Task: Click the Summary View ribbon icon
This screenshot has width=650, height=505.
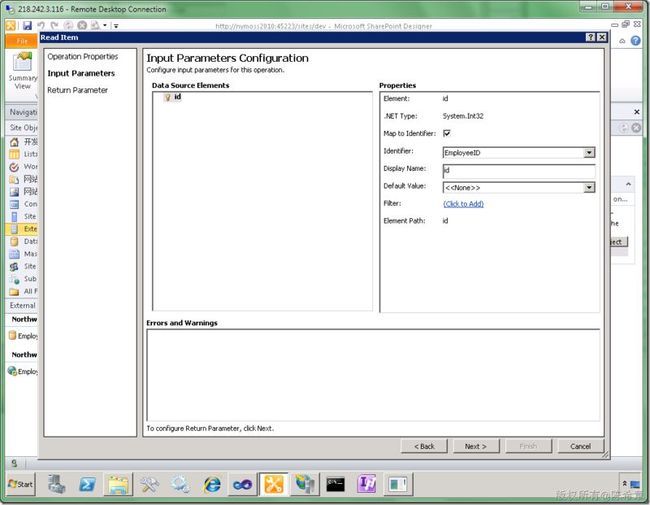Action: (22, 71)
